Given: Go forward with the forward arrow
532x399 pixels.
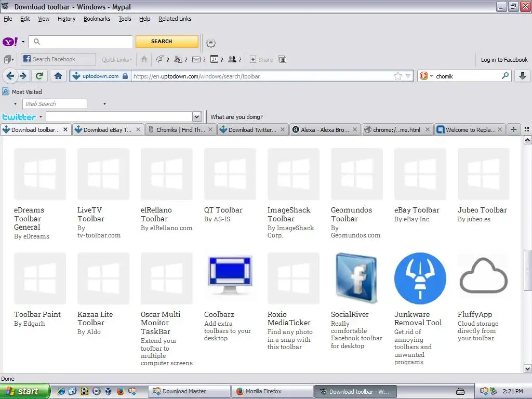Looking at the screenshot, I should point(23,76).
